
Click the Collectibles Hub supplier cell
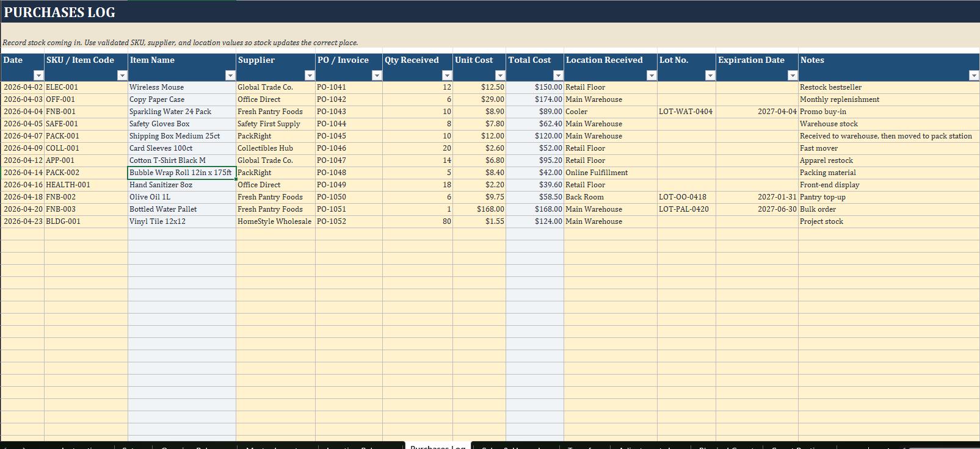point(275,148)
